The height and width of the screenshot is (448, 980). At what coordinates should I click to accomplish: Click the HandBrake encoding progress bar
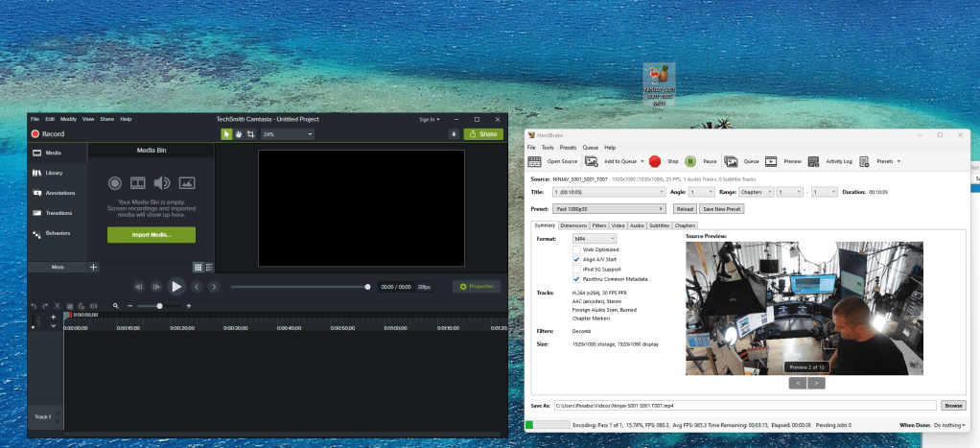pyautogui.click(x=547, y=426)
